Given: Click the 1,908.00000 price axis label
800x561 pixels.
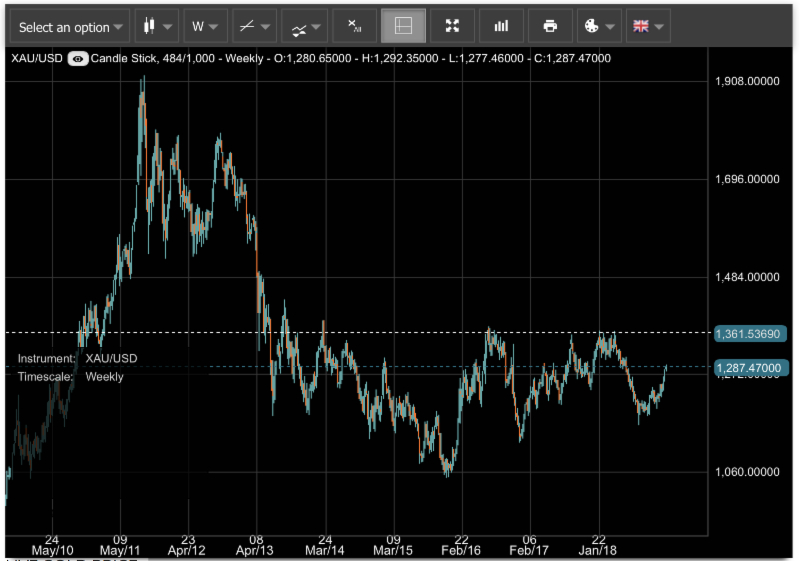Looking at the screenshot, I should point(748,81).
